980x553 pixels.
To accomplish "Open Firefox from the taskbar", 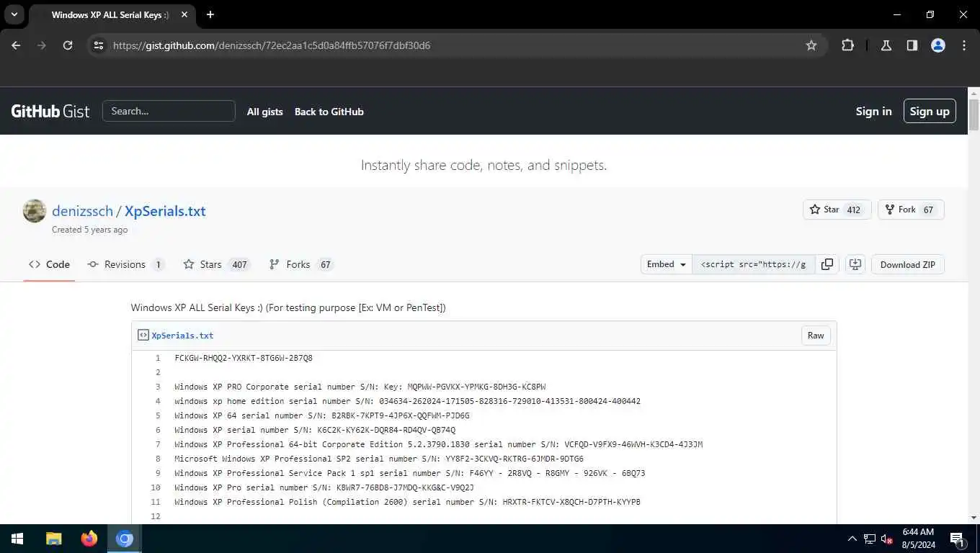I will pyautogui.click(x=89, y=539).
